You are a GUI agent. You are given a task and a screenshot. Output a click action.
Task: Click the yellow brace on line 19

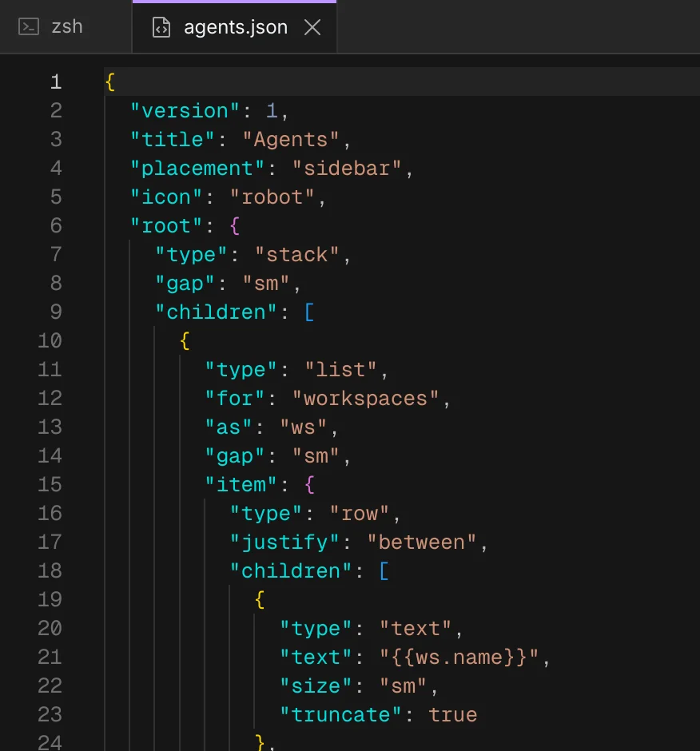pos(260,599)
